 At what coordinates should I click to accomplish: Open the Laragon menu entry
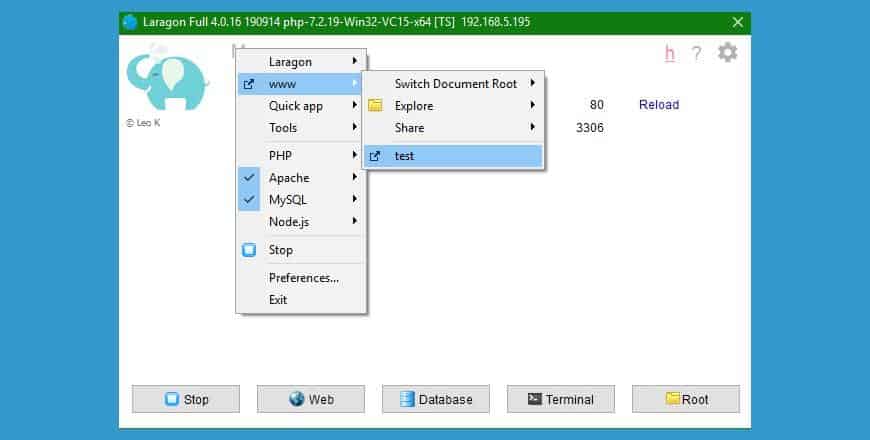point(301,62)
